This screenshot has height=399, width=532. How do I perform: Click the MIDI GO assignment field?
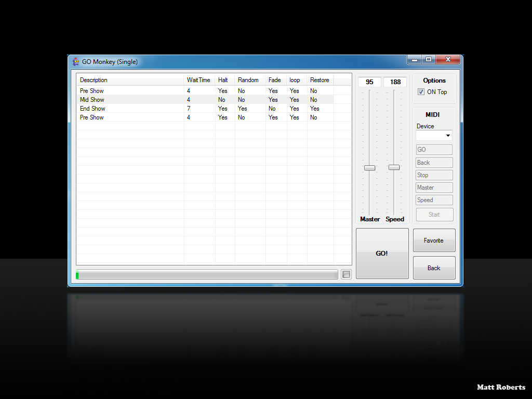click(434, 150)
